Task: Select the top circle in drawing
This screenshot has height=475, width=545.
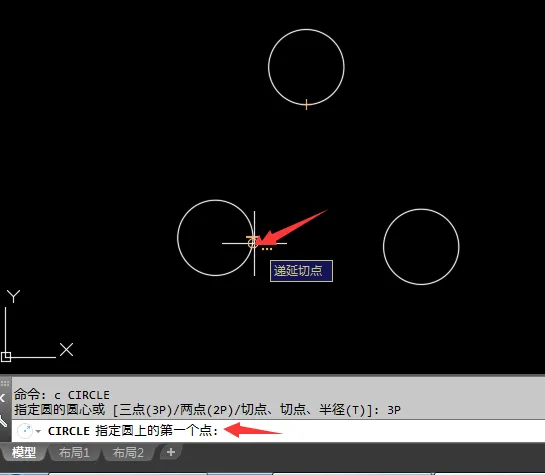Action: 306,30
